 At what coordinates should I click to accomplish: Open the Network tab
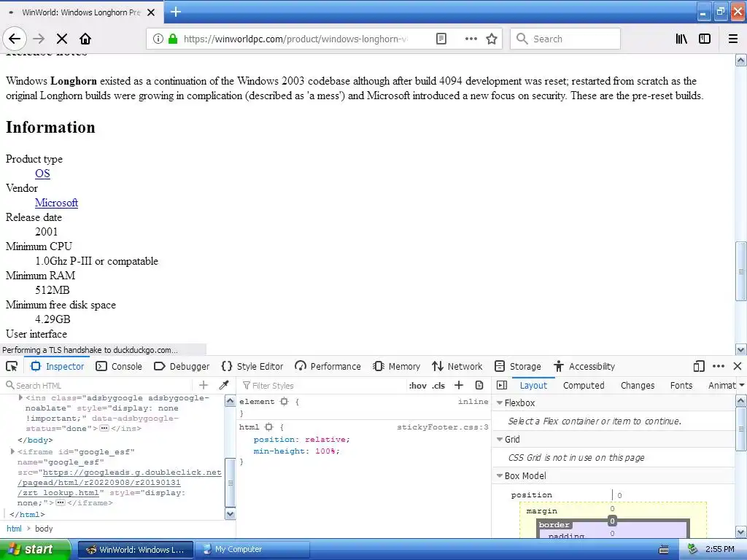pyautogui.click(x=457, y=366)
